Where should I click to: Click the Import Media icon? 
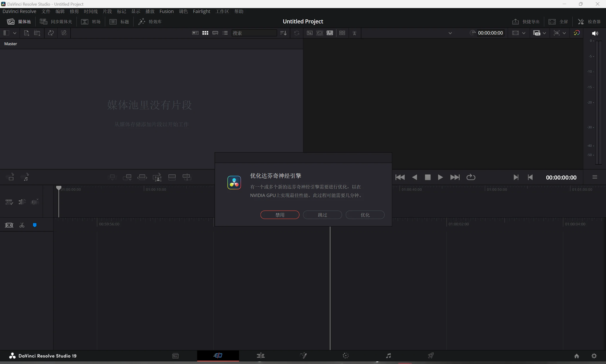coord(27,33)
